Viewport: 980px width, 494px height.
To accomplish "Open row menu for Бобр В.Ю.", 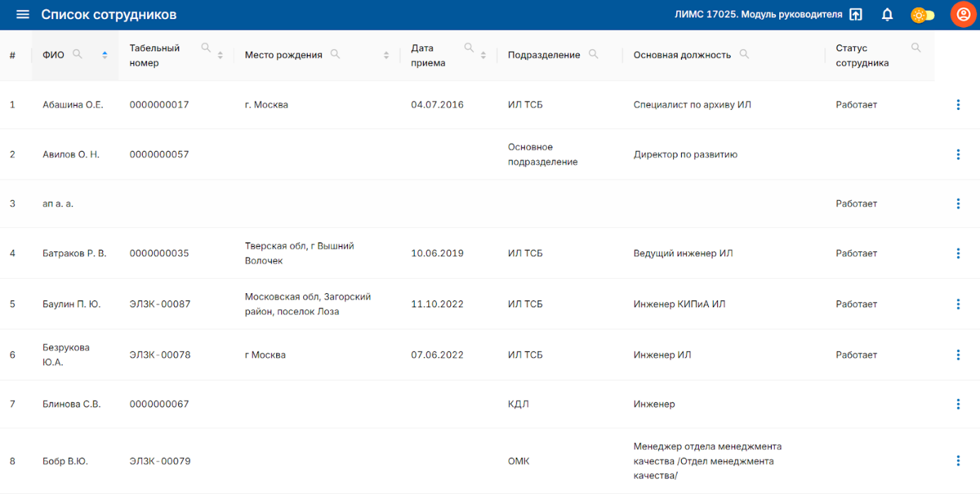I will [x=958, y=461].
